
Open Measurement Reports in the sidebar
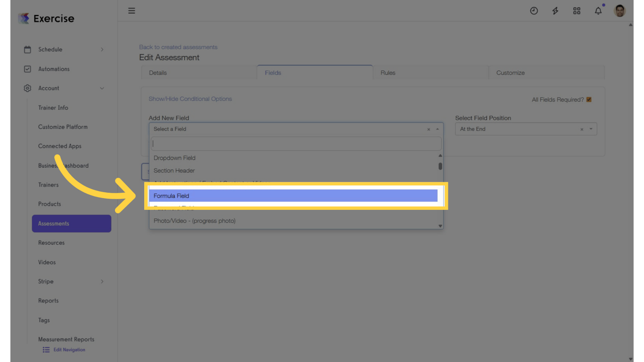(x=66, y=339)
